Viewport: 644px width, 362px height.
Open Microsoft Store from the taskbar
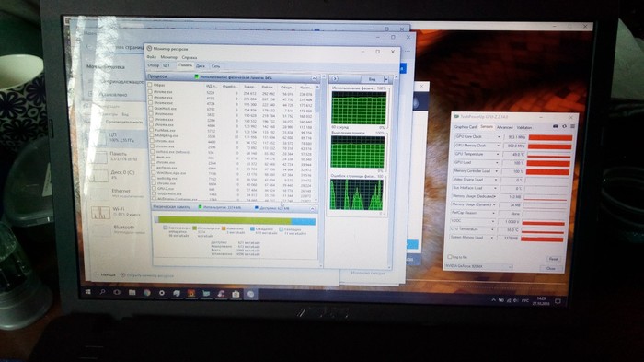coord(236,294)
